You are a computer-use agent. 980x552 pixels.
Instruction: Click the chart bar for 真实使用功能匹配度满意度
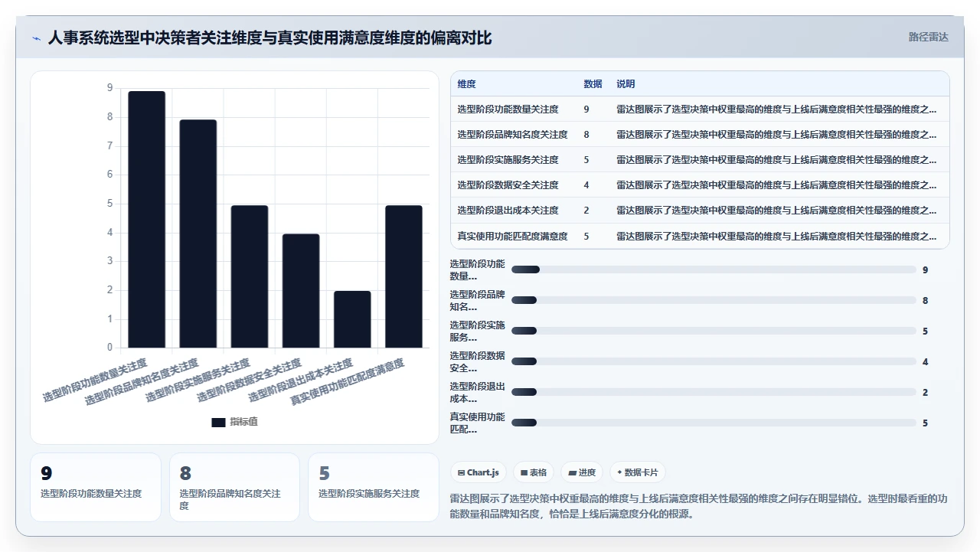403,276
